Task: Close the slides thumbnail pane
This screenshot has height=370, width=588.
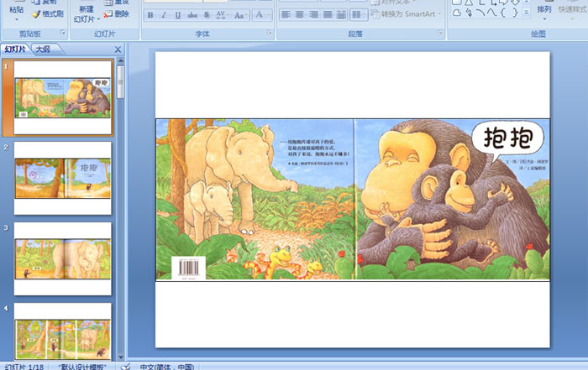Action: (118, 50)
